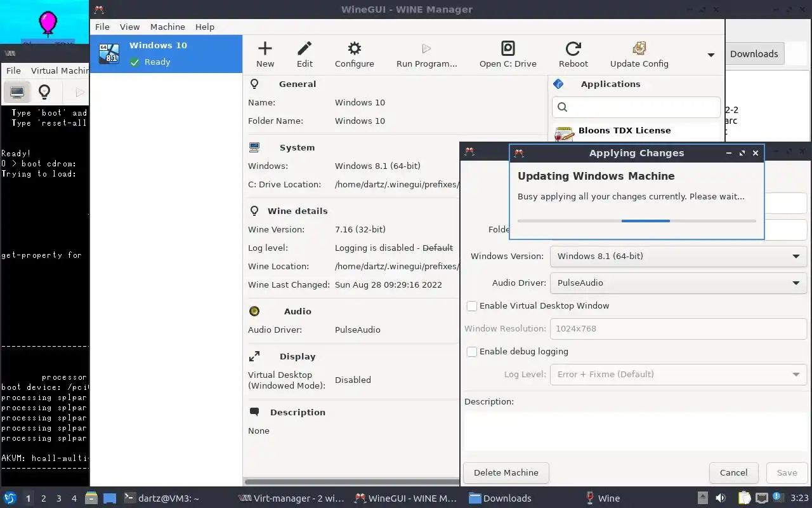The height and width of the screenshot is (508, 812).
Task: Click the Save button in edit dialog
Action: coord(787,472)
